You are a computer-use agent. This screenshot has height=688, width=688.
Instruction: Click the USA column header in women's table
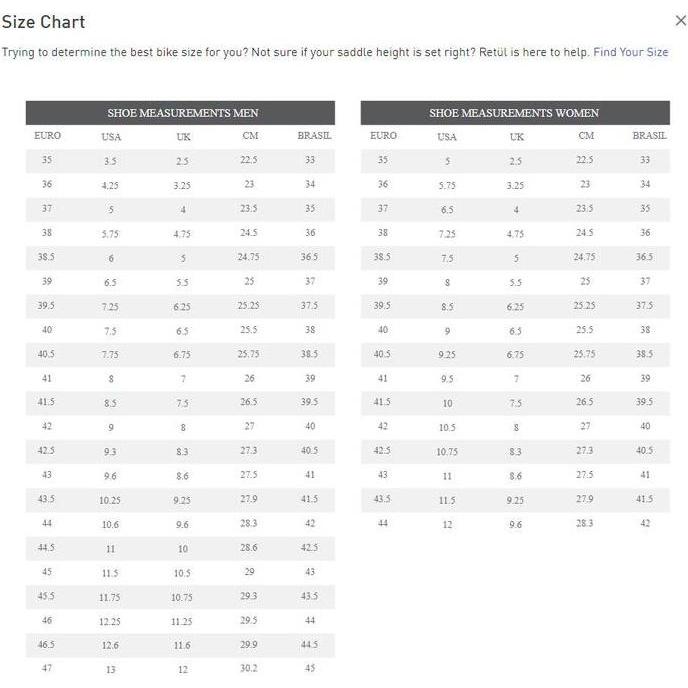pos(447,137)
